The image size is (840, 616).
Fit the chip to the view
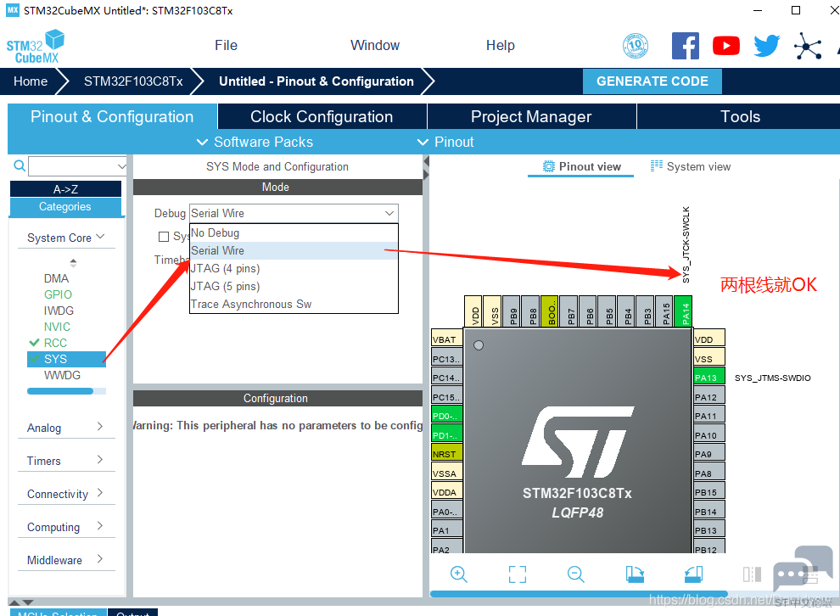517,574
